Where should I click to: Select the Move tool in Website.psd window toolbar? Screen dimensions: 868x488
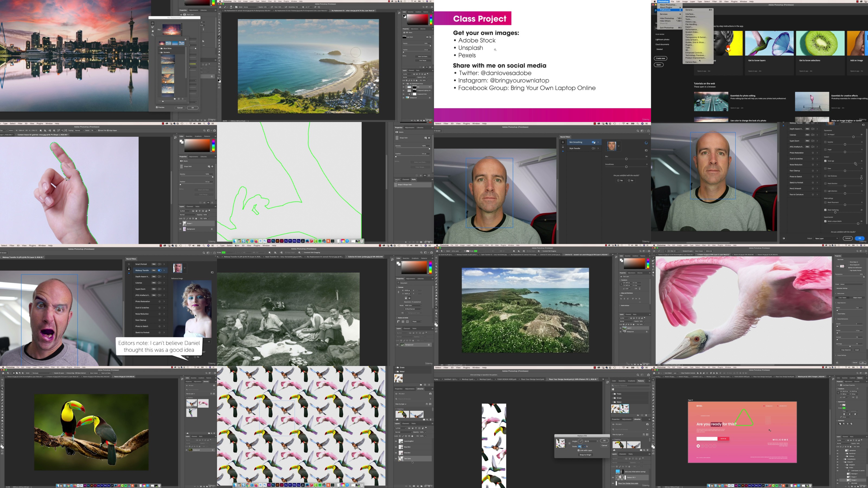point(653,380)
